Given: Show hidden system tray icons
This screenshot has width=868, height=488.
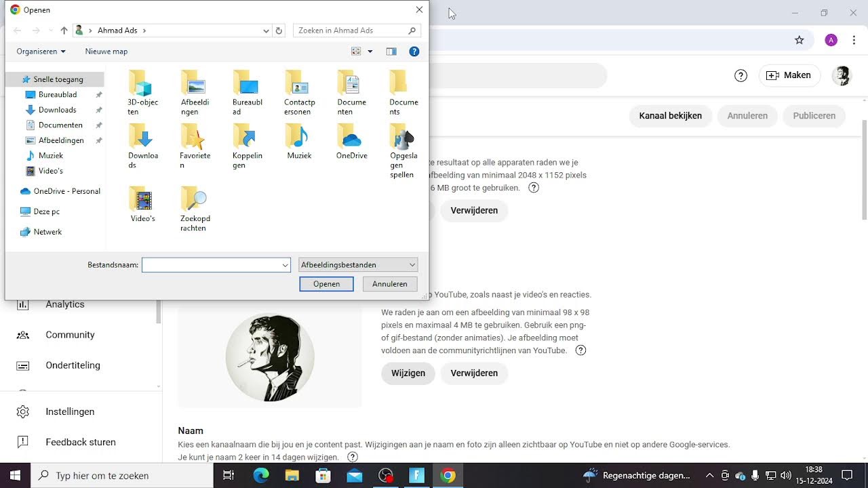Looking at the screenshot, I should 710,475.
